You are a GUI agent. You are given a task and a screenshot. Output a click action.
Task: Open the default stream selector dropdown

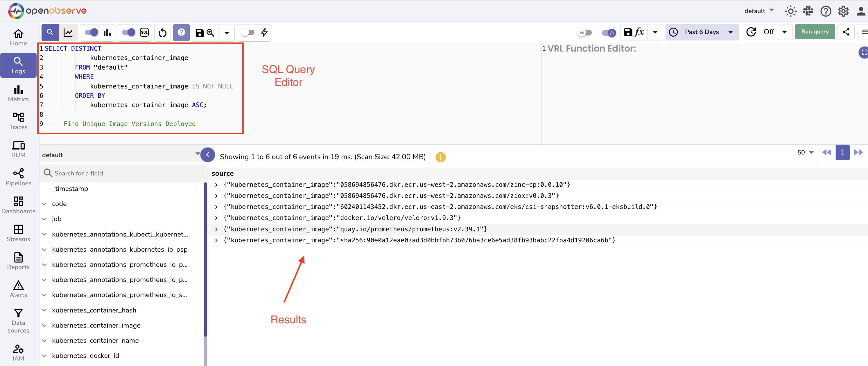click(x=198, y=154)
